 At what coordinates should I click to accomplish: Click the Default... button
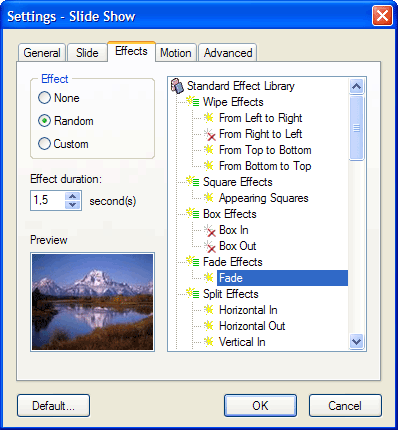pyautogui.click(x=53, y=406)
